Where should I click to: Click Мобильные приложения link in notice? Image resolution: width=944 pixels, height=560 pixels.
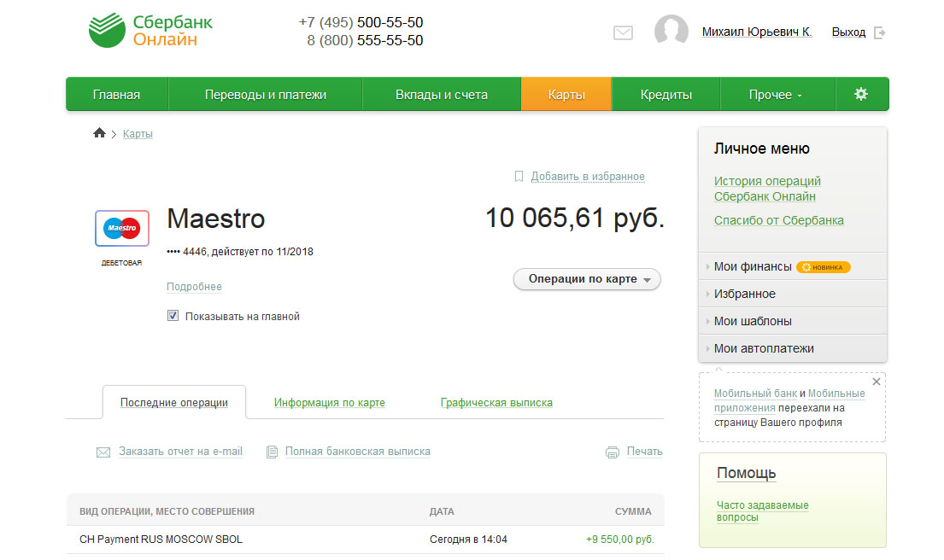789,400
